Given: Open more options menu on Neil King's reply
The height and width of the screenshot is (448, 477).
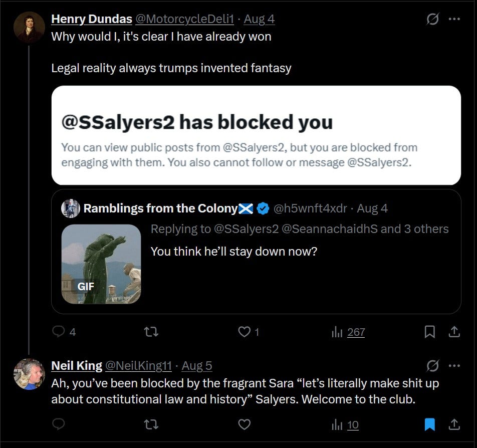Looking at the screenshot, I should point(454,365).
